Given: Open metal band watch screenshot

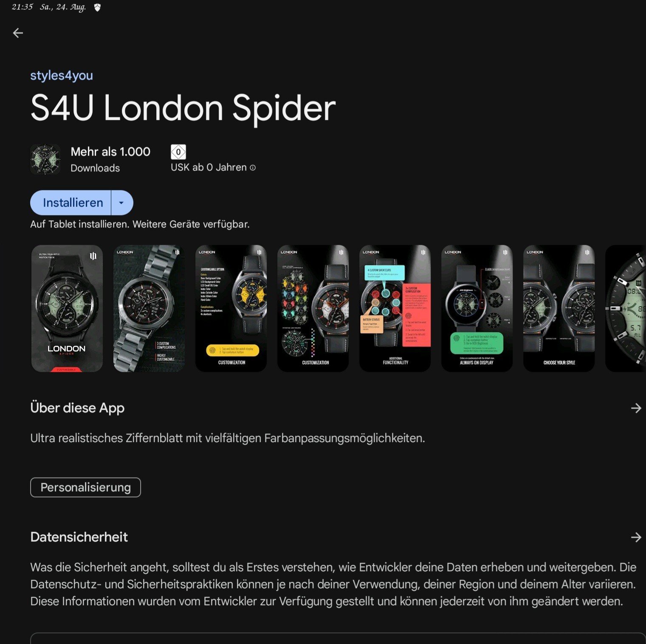Looking at the screenshot, I should coord(149,308).
